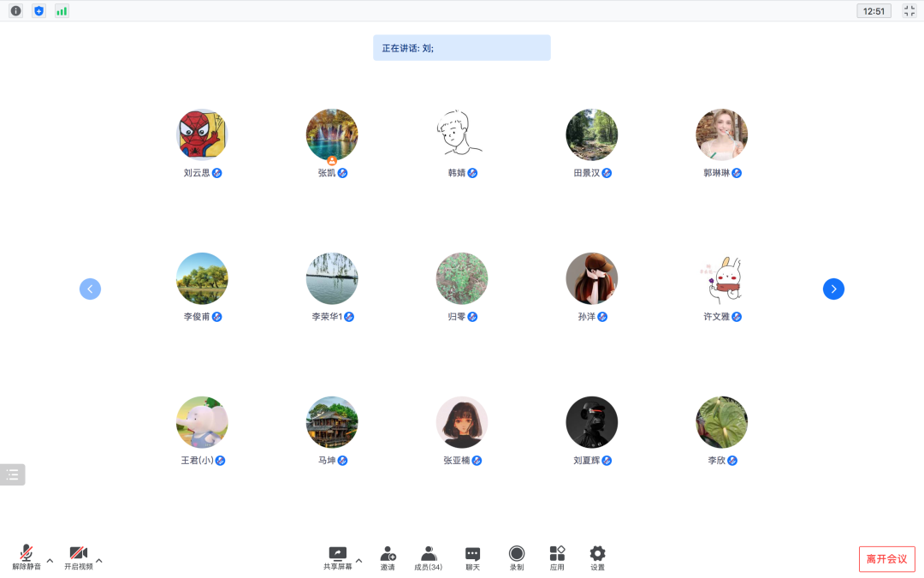Check the green network signal icon
This screenshot has height=578, width=924.
tap(62, 11)
